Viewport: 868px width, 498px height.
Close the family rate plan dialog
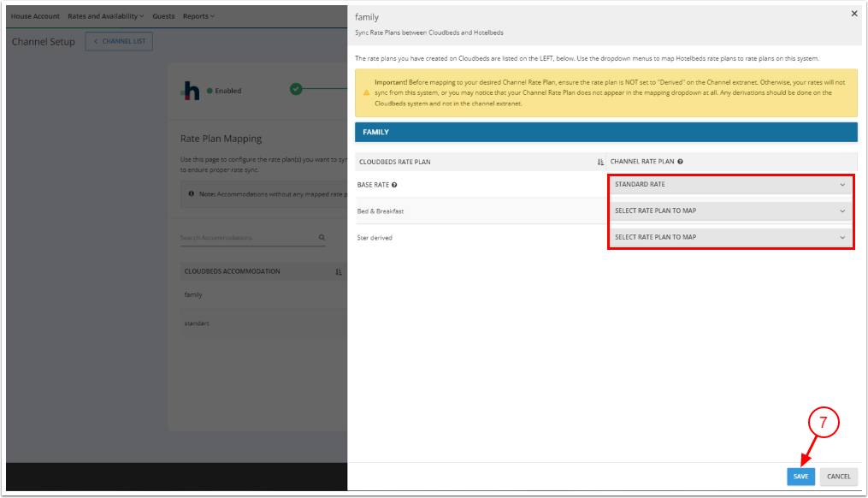tap(853, 14)
